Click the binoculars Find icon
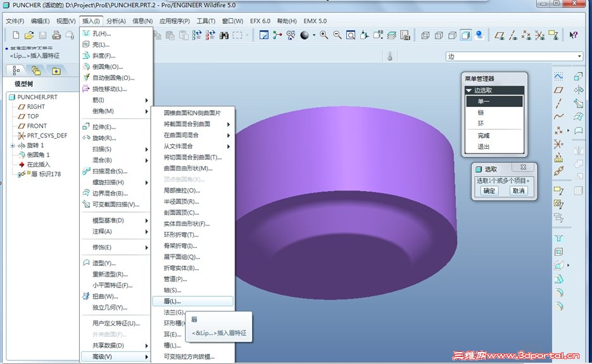 tap(224, 35)
